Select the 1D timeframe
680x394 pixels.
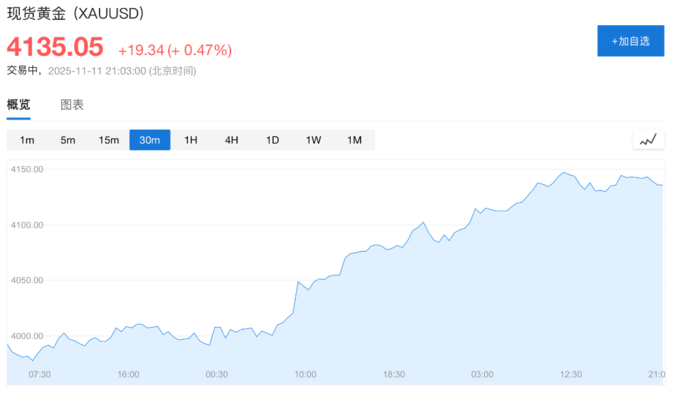pos(272,140)
